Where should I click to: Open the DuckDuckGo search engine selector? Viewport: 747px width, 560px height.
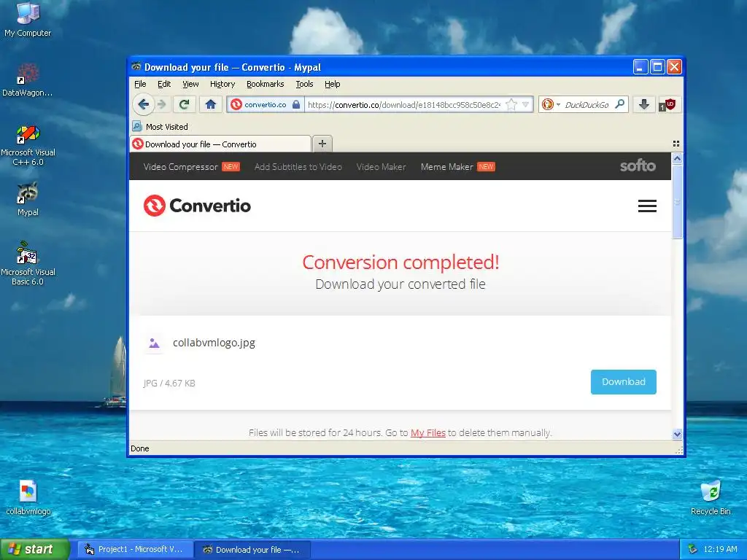[551, 105]
